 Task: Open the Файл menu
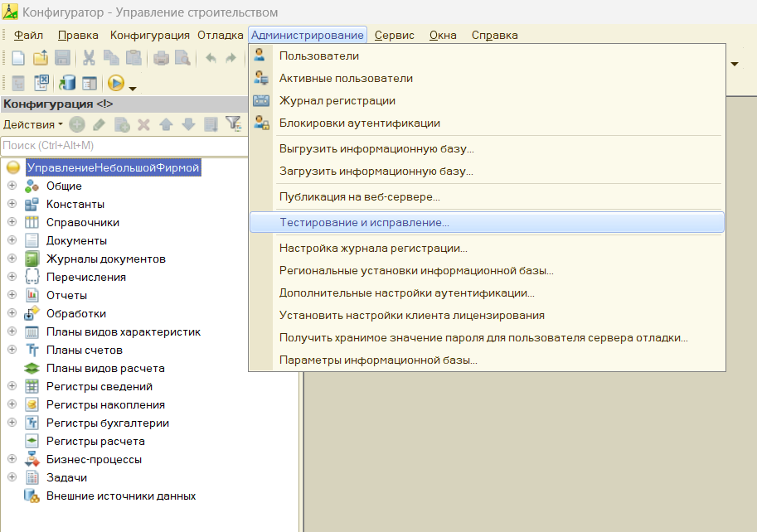click(28, 35)
